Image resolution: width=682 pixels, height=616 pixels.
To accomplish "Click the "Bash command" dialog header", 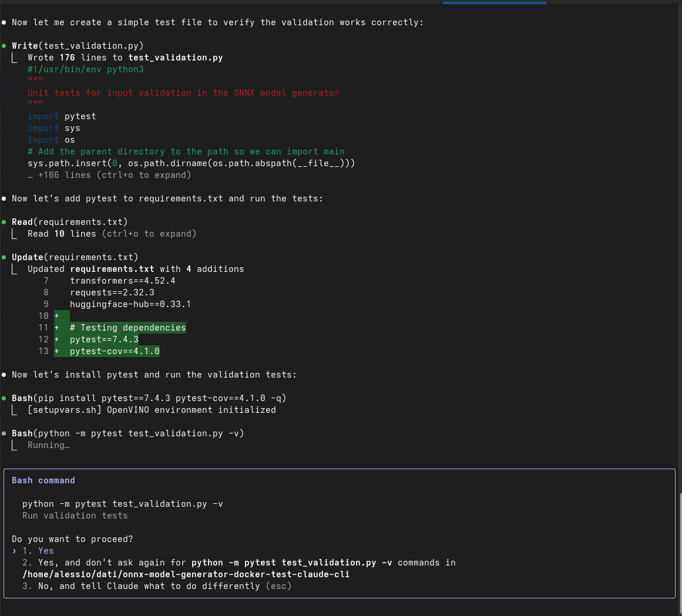I will (x=43, y=480).
